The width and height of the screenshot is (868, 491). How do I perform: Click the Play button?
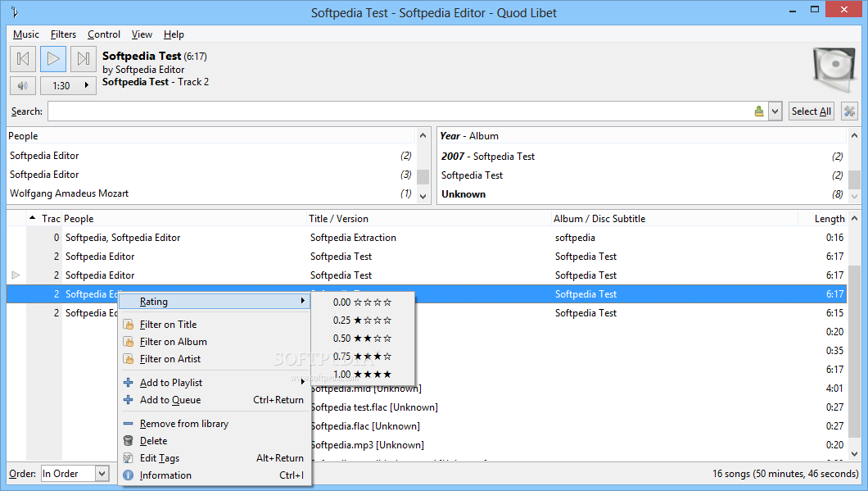pos(53,59)
